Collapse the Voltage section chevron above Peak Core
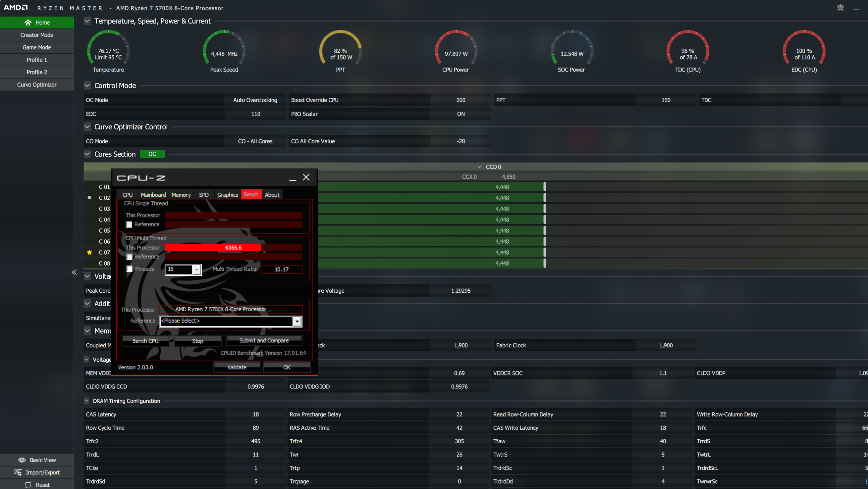868x489 pixels. (87, 276)
